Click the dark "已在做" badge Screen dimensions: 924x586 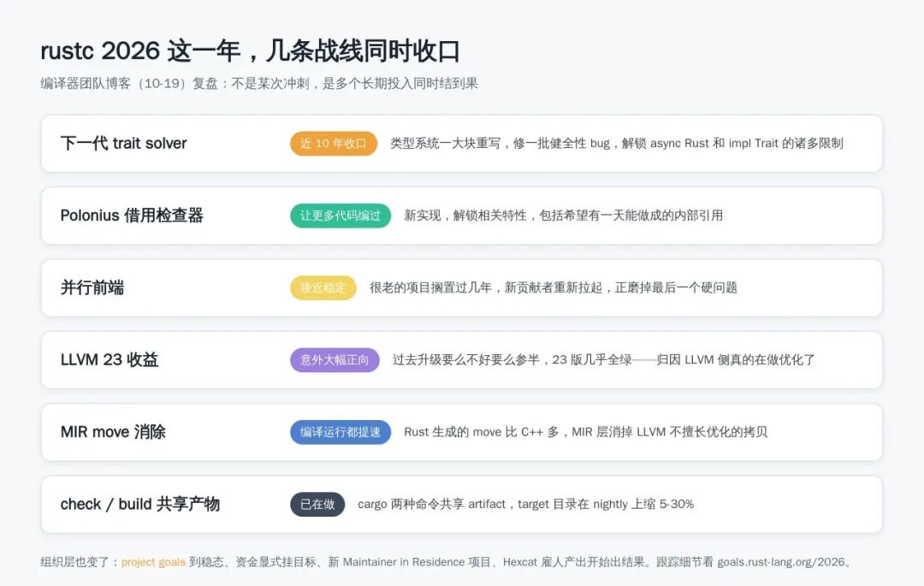click(x=317, y=504)
